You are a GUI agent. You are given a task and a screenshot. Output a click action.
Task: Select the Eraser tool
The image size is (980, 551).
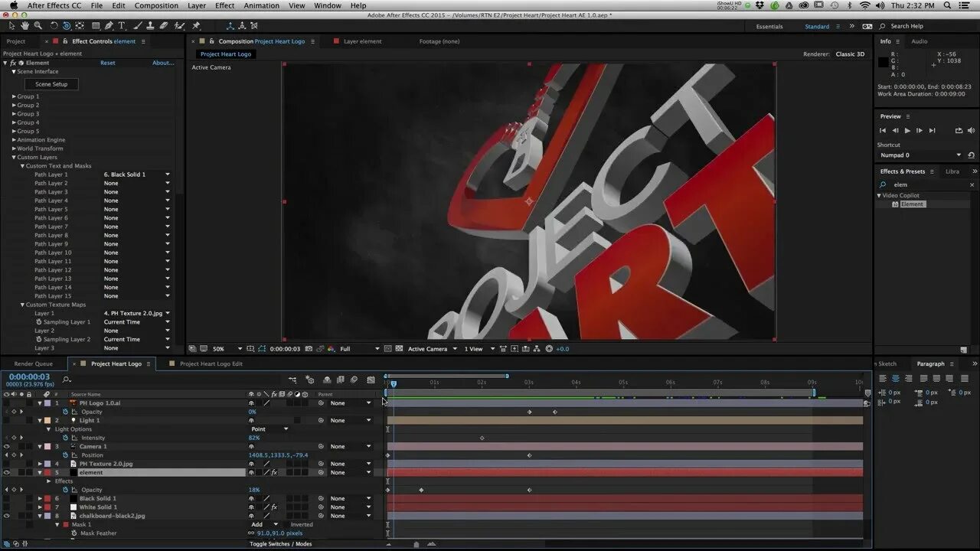163,26
